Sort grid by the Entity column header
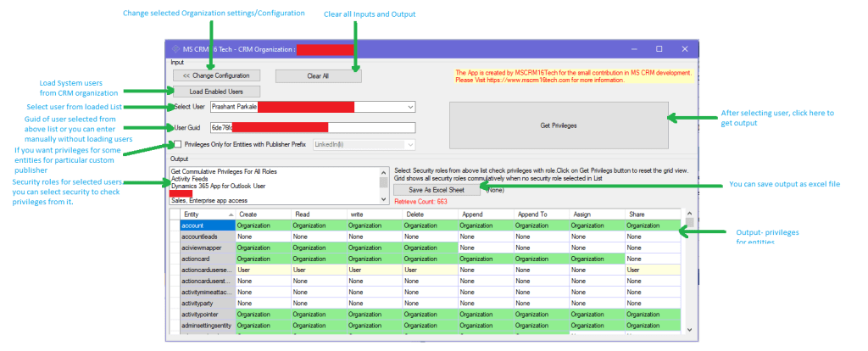The width and height of the screenshot is (868, 351). 208,214
